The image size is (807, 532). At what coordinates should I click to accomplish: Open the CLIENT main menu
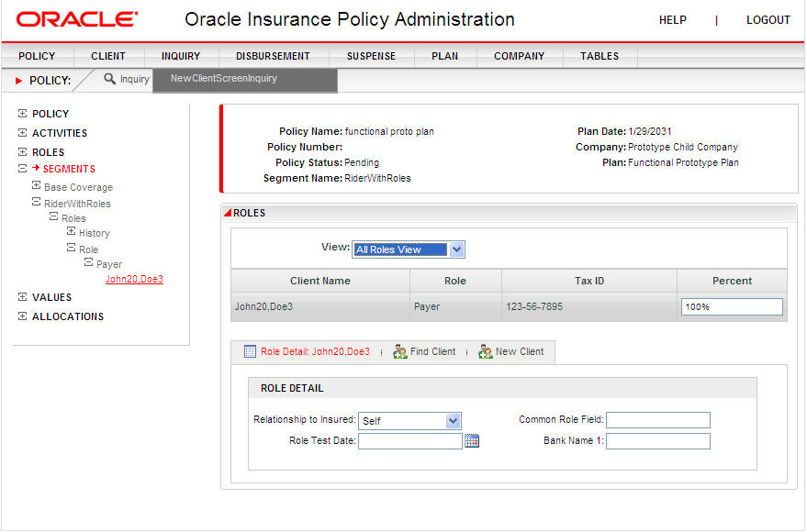coord(108,56)
